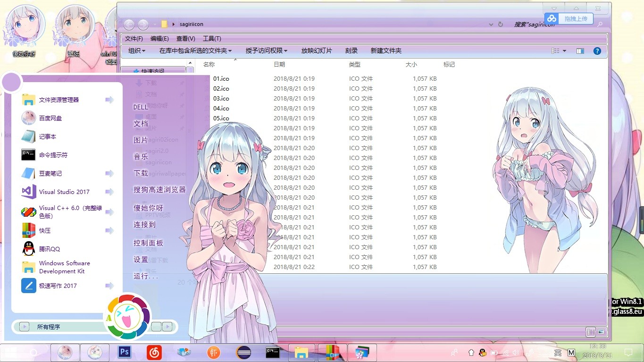This screenshot has width=644, height=362.
Task: Open 组织 dropdown in Explorer toolbar
Action: pyautogui.click(x=137, y=51)
